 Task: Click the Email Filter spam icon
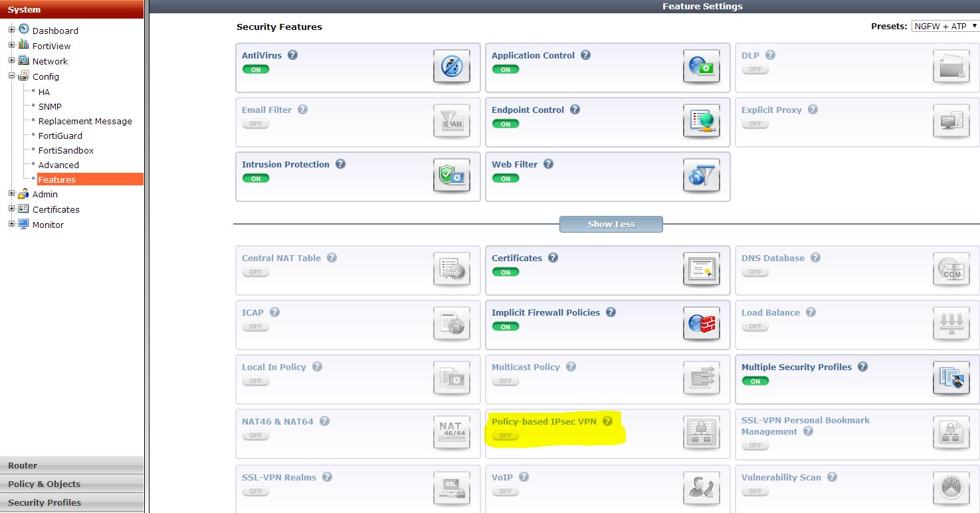click(x=452, y=121)
